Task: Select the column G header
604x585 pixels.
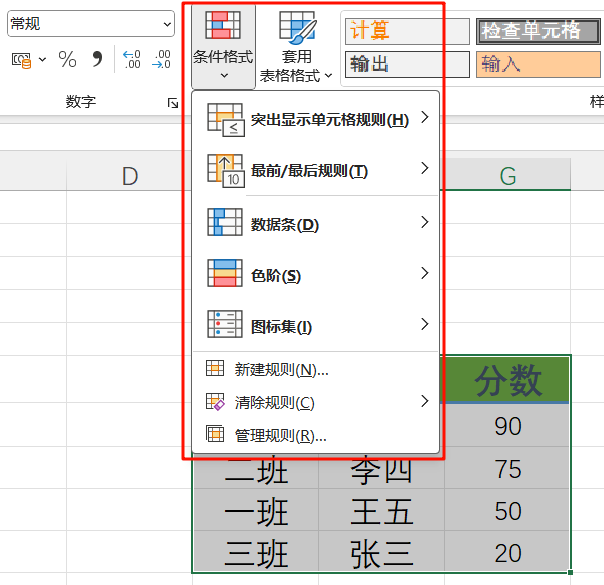Action: pos(507,176)
